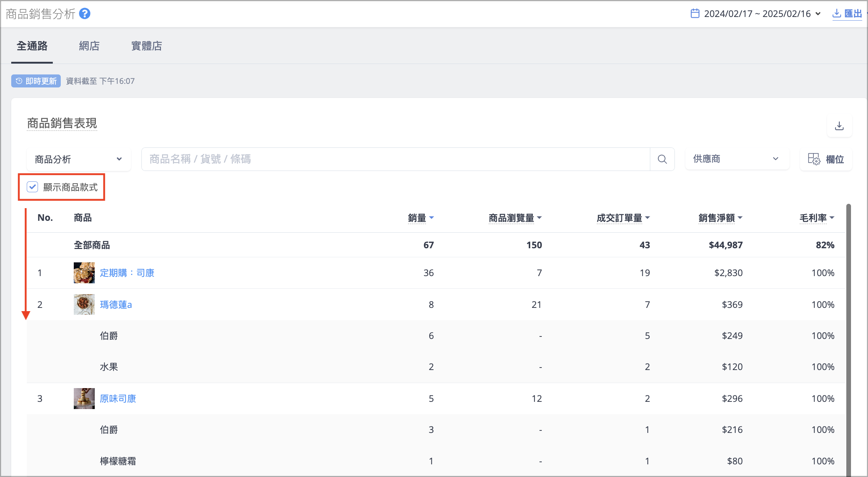This screenshot has height=477, width=868.
Task: Open the date range 2024/02/17 ~ 2025/02/16 dropdown
Action: pyautogui.click(x=756, y=14)
